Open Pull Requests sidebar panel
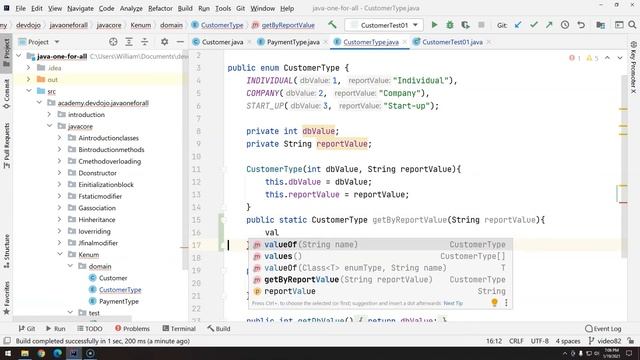Viewport: 640px width, 360px height. point(7,146)
